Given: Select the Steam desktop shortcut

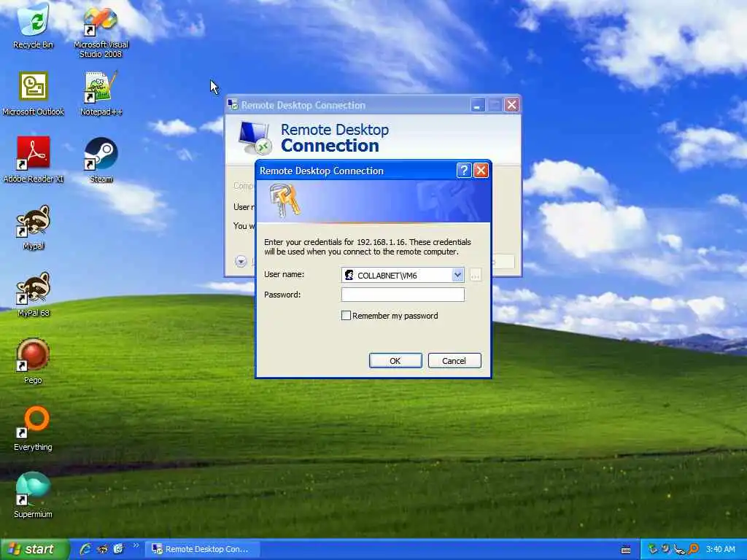Looking at the screenshot, I should click(101, 160).
